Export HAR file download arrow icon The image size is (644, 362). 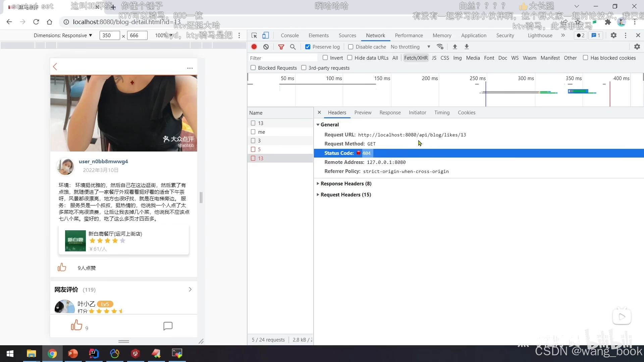point(467,47)
